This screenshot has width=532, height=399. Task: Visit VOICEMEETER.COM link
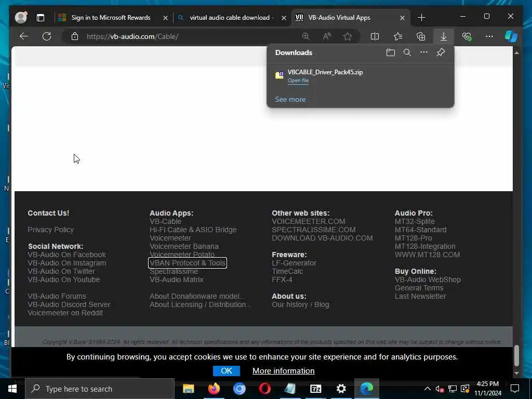(x=308, y=221)
